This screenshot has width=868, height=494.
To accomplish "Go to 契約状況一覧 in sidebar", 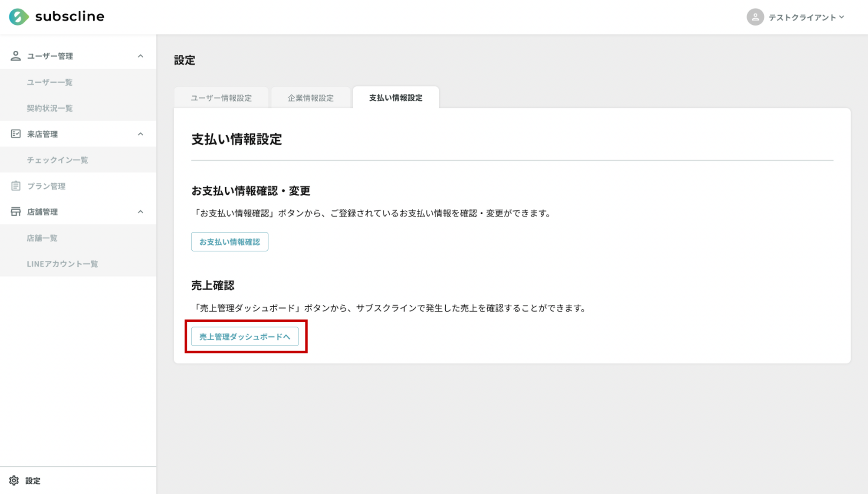I will (x=49, y=108).
